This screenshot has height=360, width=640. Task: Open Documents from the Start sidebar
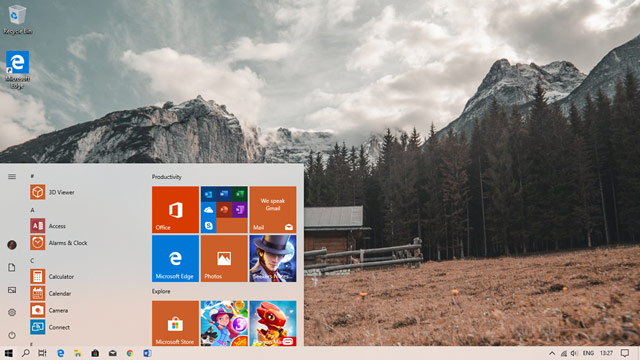[x=12, y=267]
